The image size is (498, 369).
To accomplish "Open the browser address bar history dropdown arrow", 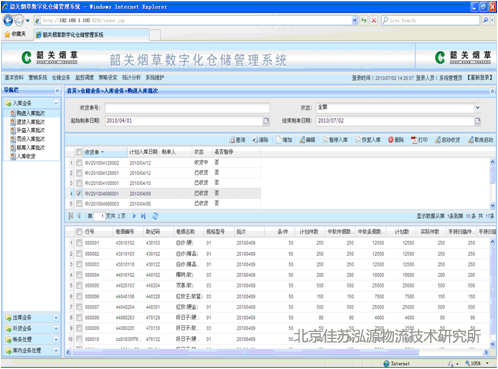I will pyautogui.click(x=355, y=21).
